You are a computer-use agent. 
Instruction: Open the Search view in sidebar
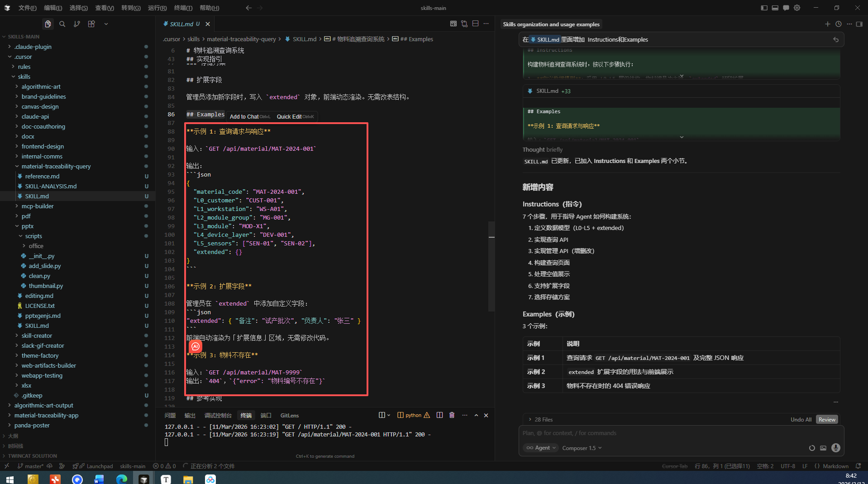(62, 24)
